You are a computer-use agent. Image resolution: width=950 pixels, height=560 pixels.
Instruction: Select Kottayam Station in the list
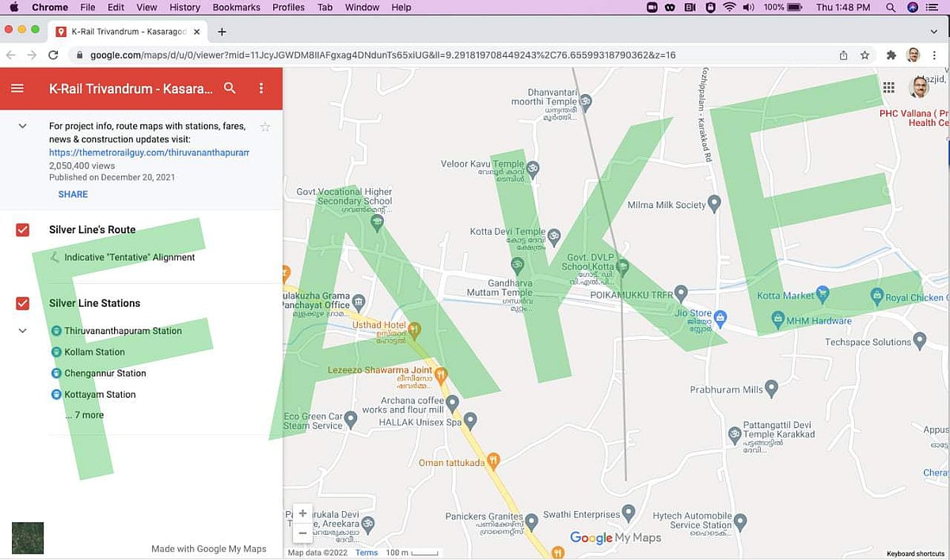[100, 395]
